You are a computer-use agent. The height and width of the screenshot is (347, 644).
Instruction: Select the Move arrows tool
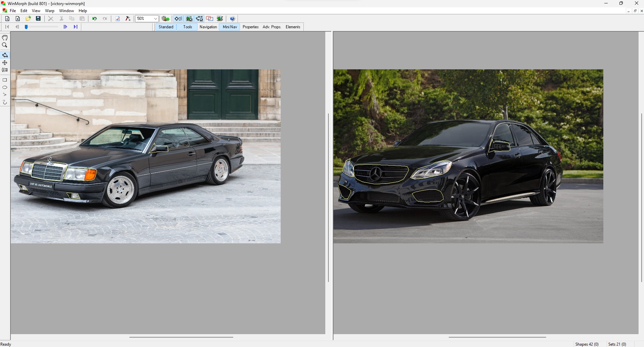[x=5, y=63]
